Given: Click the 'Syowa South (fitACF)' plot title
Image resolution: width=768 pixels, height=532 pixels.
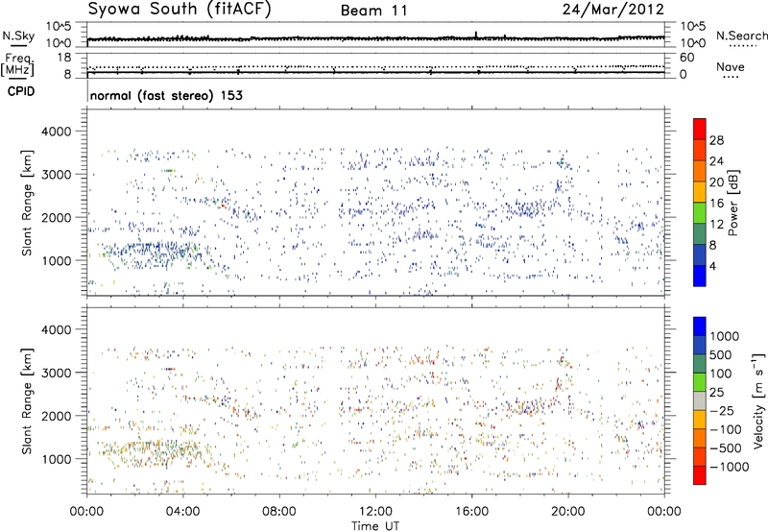Looking at the screenshot, I should click(180, 9).
